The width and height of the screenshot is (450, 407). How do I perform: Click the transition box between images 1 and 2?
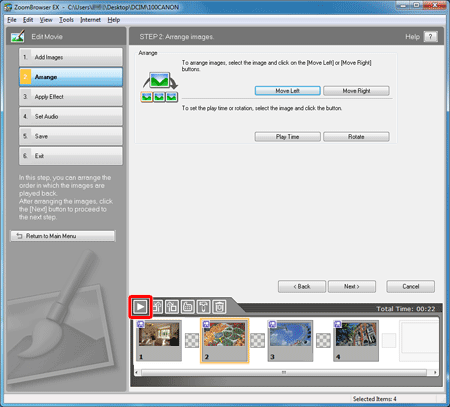(x=192, y=341)
